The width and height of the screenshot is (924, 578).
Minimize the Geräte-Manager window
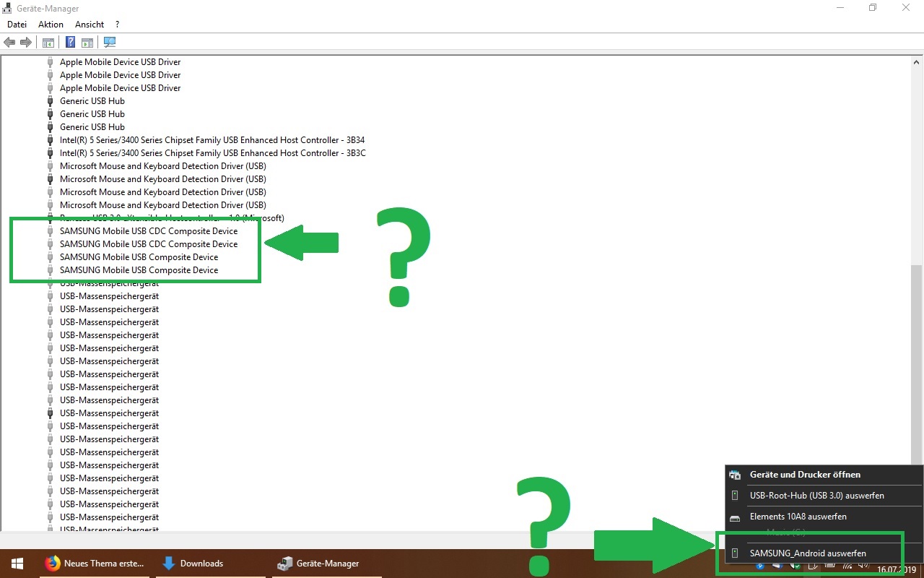coord(840,8)
